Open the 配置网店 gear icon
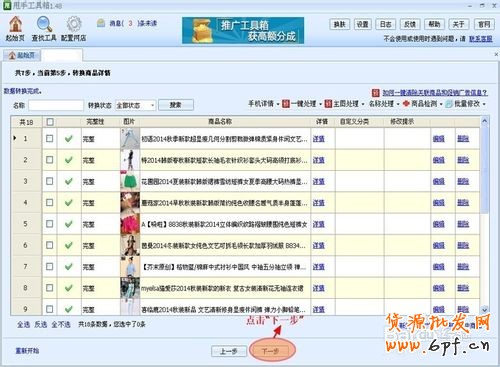The width and height of the screenshot is (500, 367). [x=74, y=25]
